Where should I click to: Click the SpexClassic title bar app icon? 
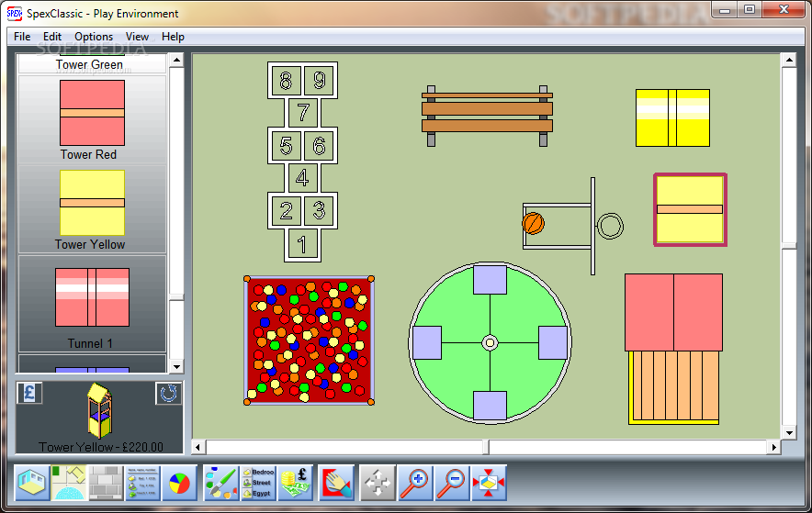tap(15, 14)
